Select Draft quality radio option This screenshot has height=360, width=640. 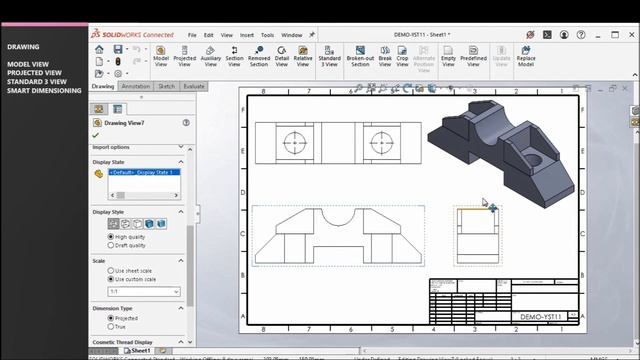click(x=111, y=245)
